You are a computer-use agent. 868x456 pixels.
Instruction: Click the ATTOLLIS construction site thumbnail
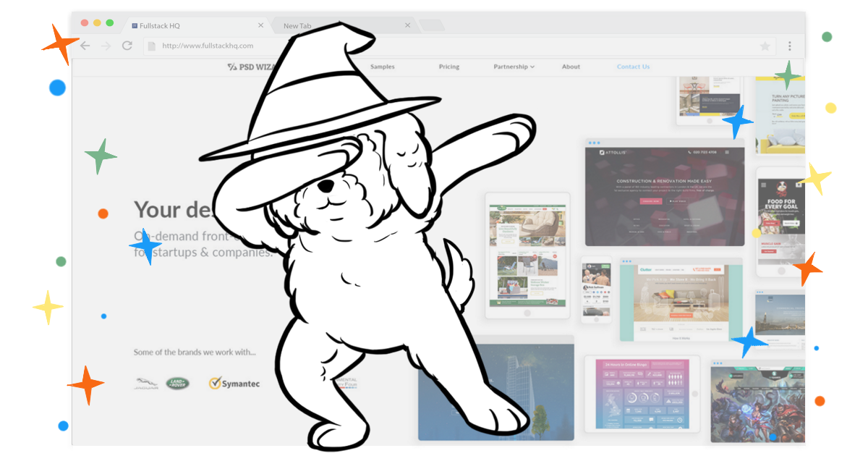[664, 192]
